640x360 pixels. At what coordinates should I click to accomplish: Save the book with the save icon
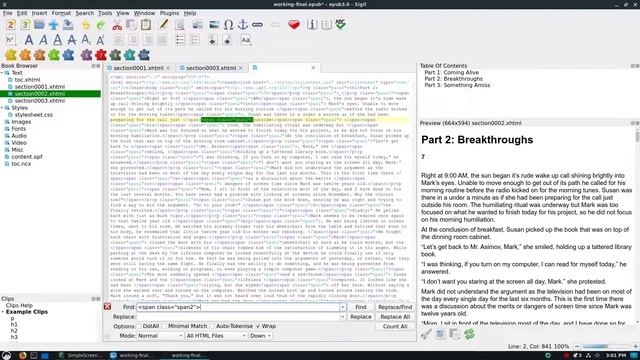(x=68, y=25)
